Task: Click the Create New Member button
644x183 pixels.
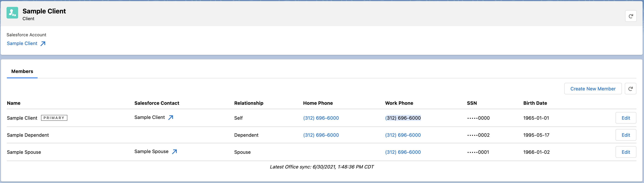Action: pos(592,89)
